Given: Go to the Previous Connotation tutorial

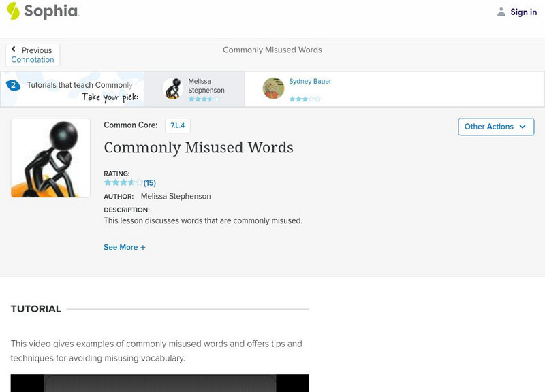Looking at the screenshot, I should 33,55.
